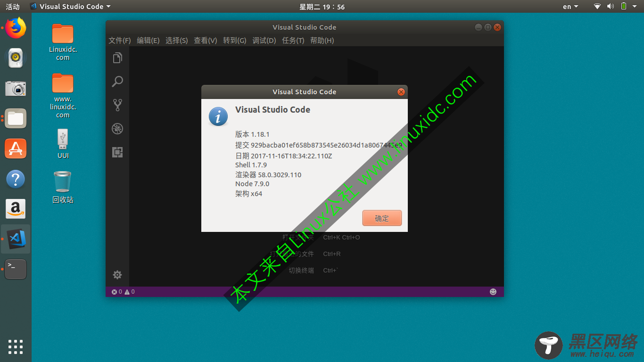
Task: Show applications grid in dock
Action: click(16, 346)
